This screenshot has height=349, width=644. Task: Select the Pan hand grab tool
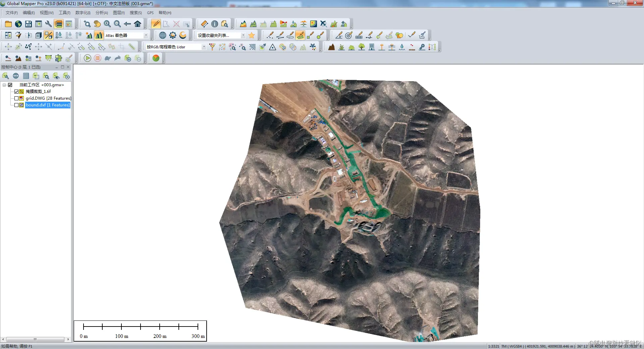tap(97, 24)
